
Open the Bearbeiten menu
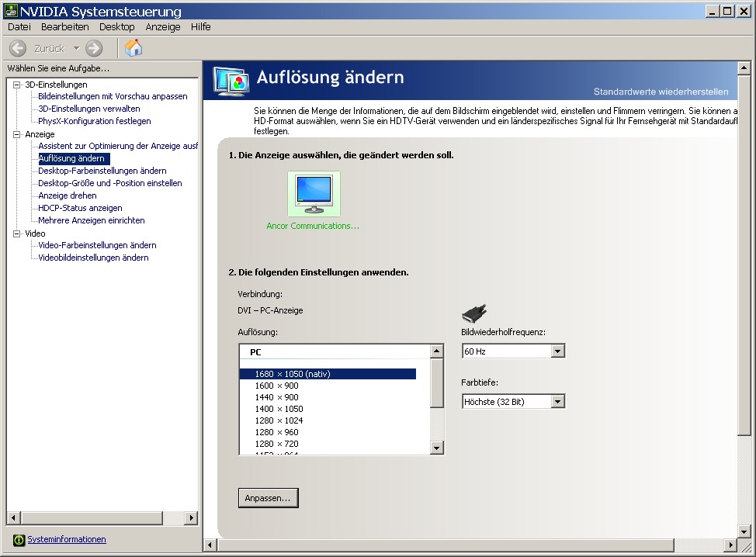coord(65,27)
